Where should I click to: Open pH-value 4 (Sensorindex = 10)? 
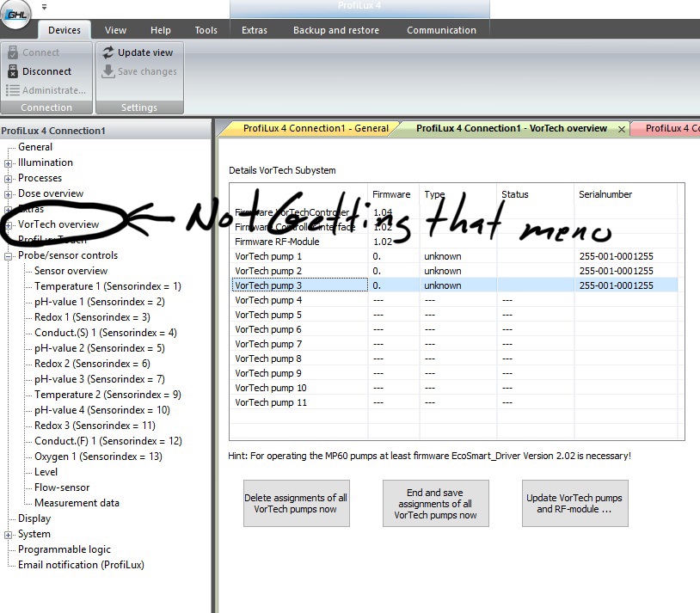click(102, 410)
